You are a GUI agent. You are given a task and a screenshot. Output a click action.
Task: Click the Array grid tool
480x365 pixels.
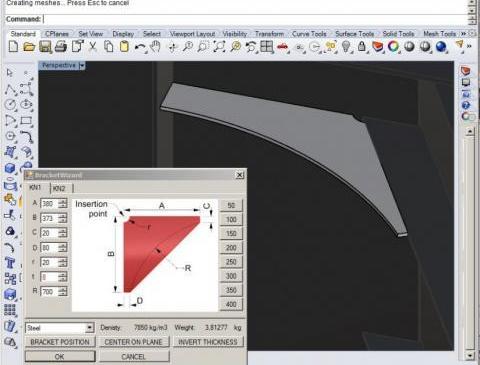tap(10, 310)
